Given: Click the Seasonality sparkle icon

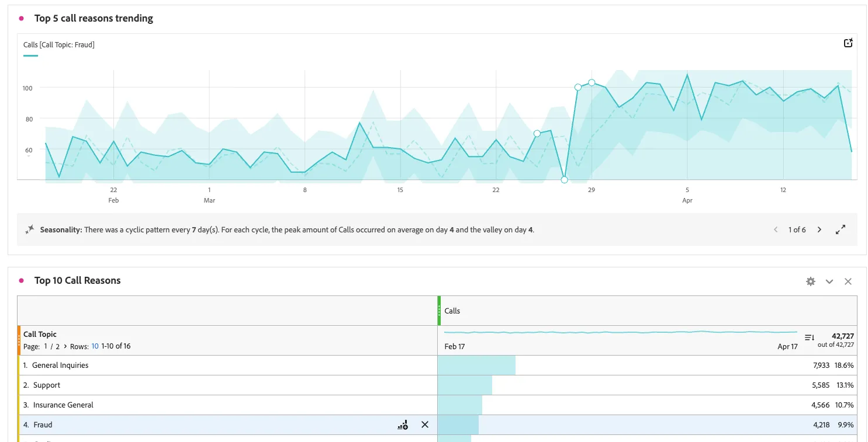Looking at the screenshot, I should coord(30,230).
